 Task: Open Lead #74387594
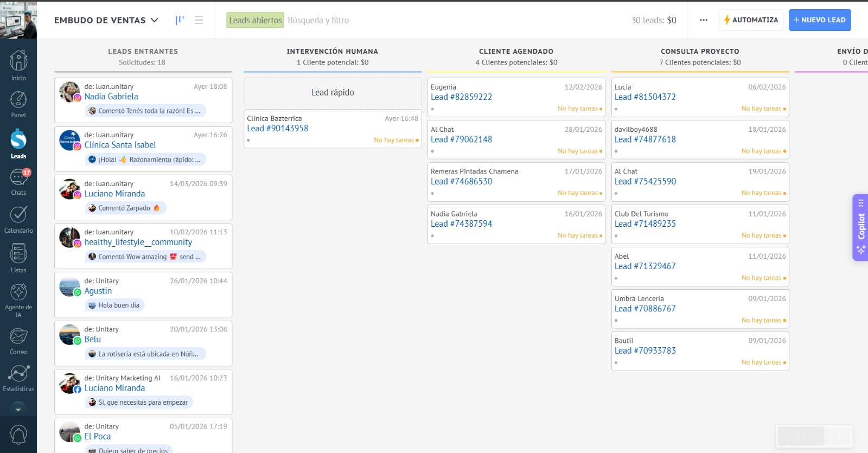click(461, 224)
